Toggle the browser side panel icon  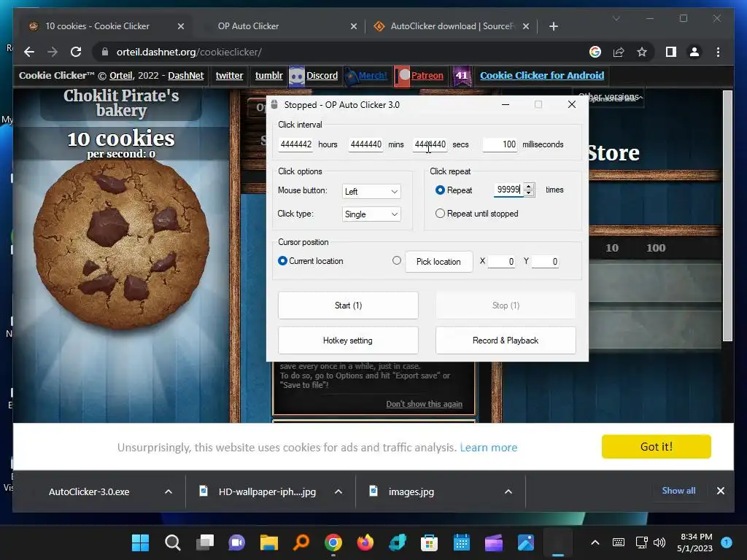[x=671, y=52]
